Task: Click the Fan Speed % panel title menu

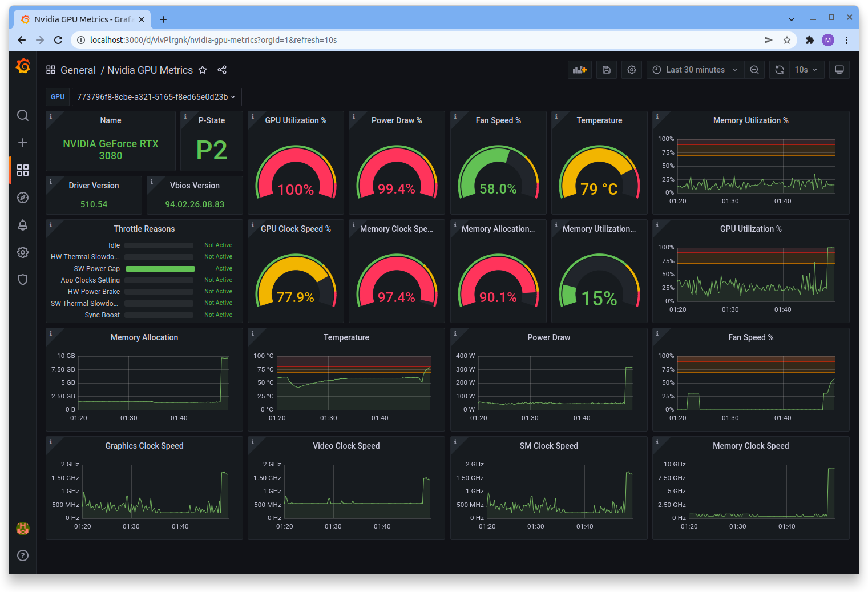Action: (x=498, y=120)
